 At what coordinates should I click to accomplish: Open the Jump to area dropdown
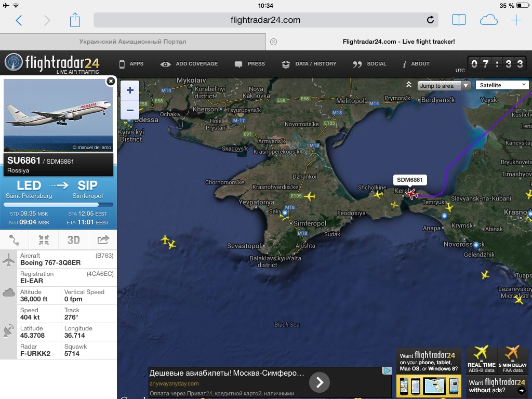point(444,86)
